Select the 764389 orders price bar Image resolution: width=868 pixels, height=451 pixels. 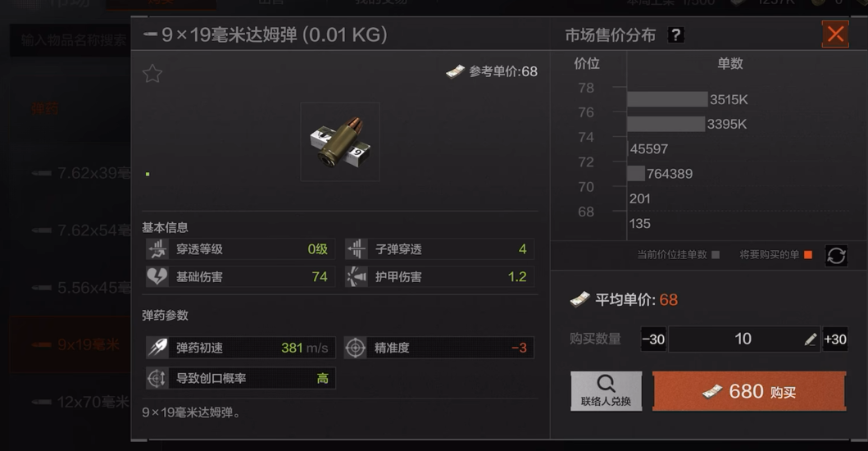click(x=637, y=173)
